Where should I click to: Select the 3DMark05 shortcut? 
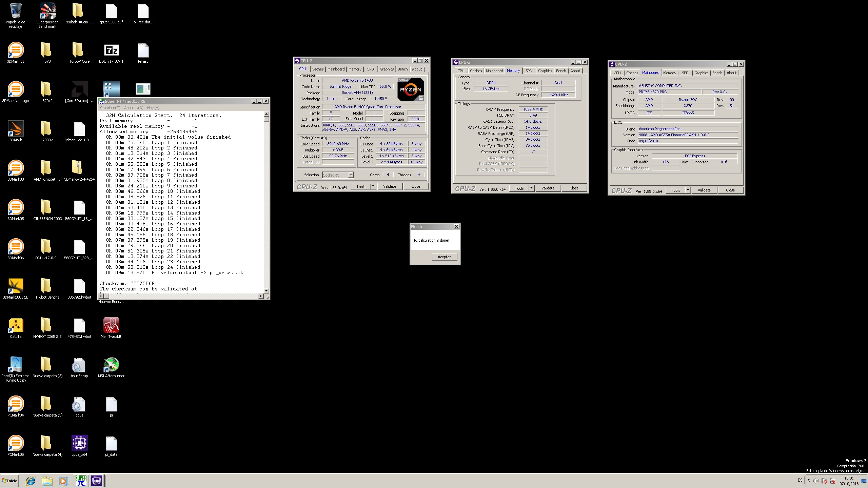15,210
